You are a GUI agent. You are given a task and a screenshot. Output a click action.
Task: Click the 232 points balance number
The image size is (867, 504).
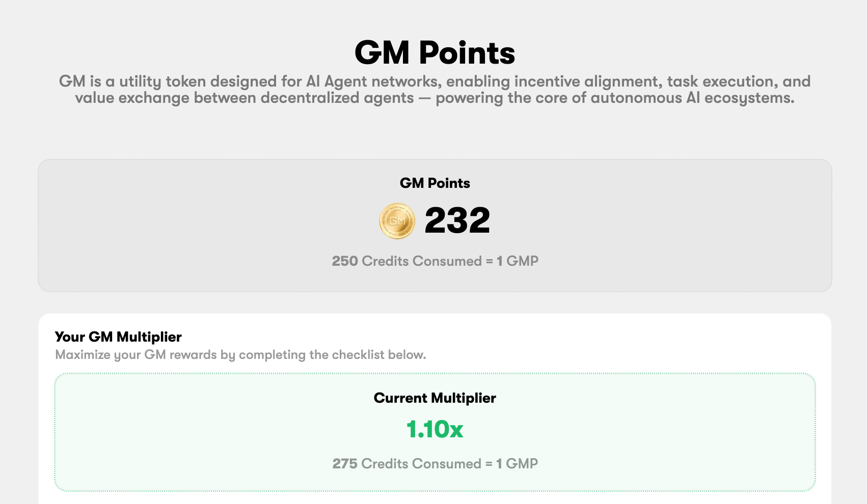tap(457, 221)
